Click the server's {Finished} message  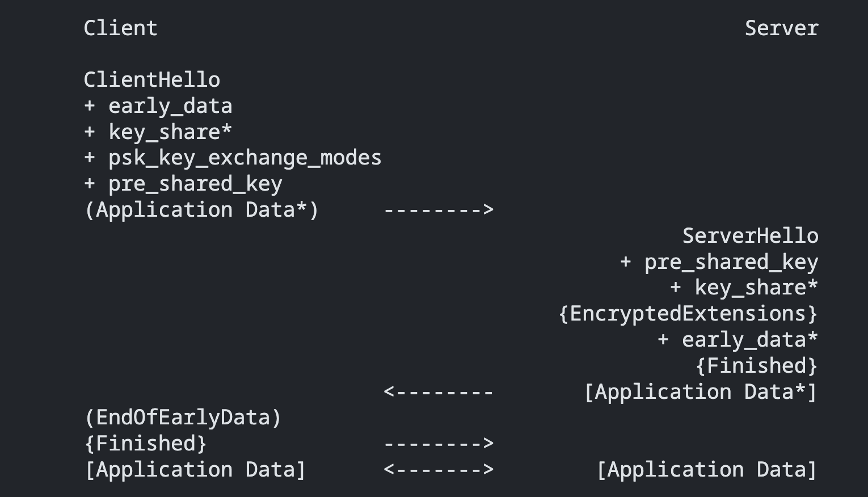(756, 366)
